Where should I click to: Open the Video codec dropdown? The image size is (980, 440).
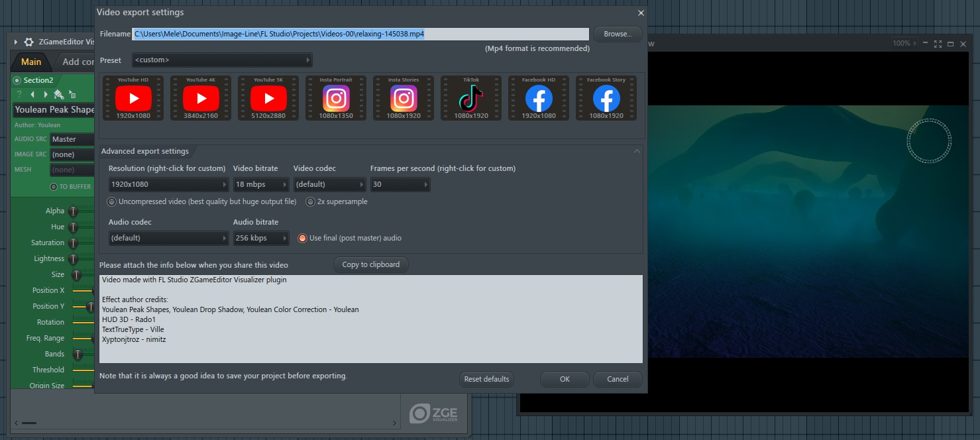pos(330,184)
